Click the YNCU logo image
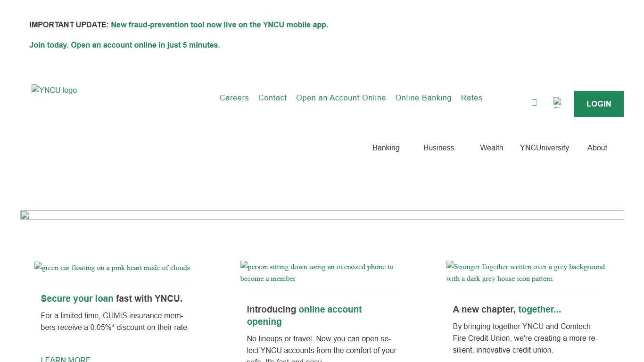This screenshot has width=644, height=362. tap(54, 90)
